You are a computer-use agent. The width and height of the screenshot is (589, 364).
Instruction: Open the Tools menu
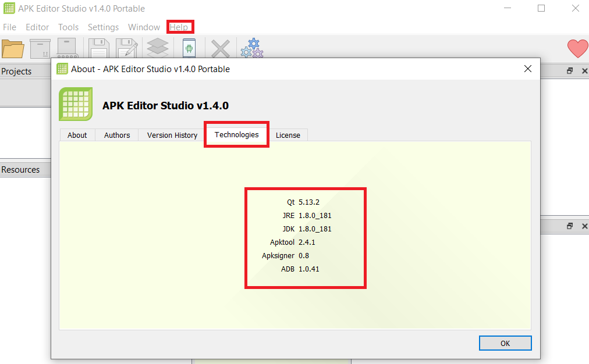click(x=68, y=27)
